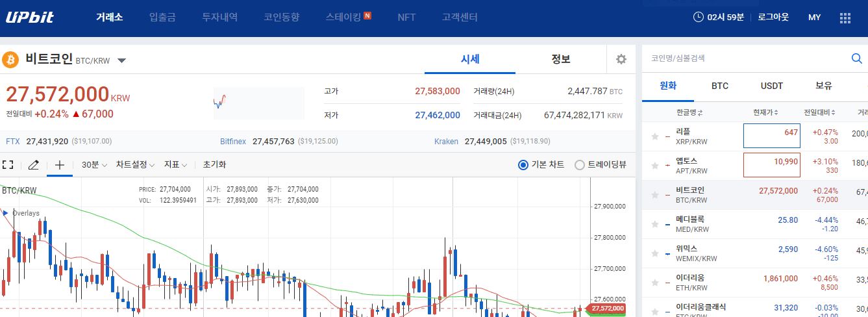The height and width of the screenshot is (317, 868).
Task: Click the 로그아웃 link
Action: pyautogui.click(x=773, y=18)
